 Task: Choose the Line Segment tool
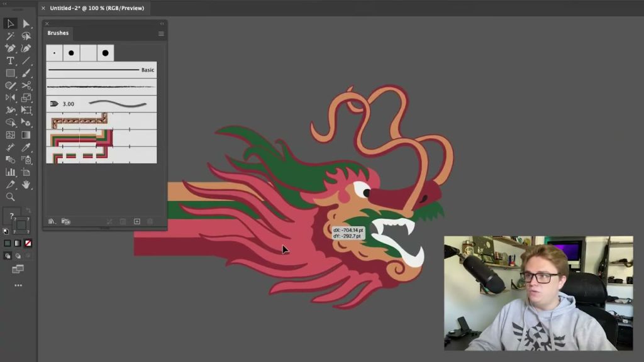click(26, 61)
